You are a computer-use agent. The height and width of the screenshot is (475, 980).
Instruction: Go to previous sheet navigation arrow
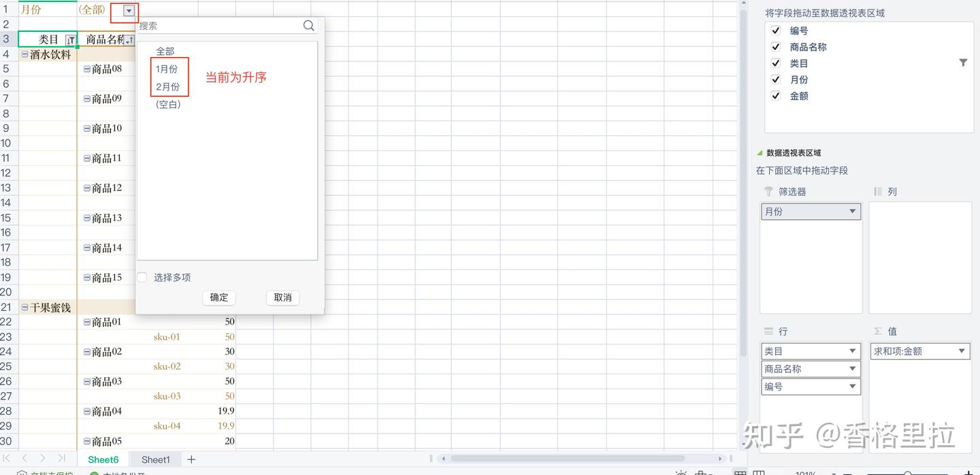pyautogui.click(x=25, y=459)
